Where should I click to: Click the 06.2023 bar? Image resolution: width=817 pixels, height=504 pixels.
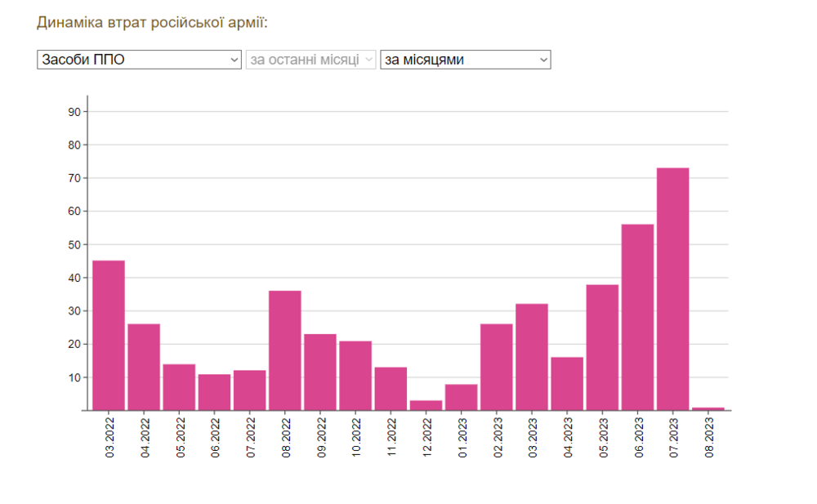coord(637,318)
